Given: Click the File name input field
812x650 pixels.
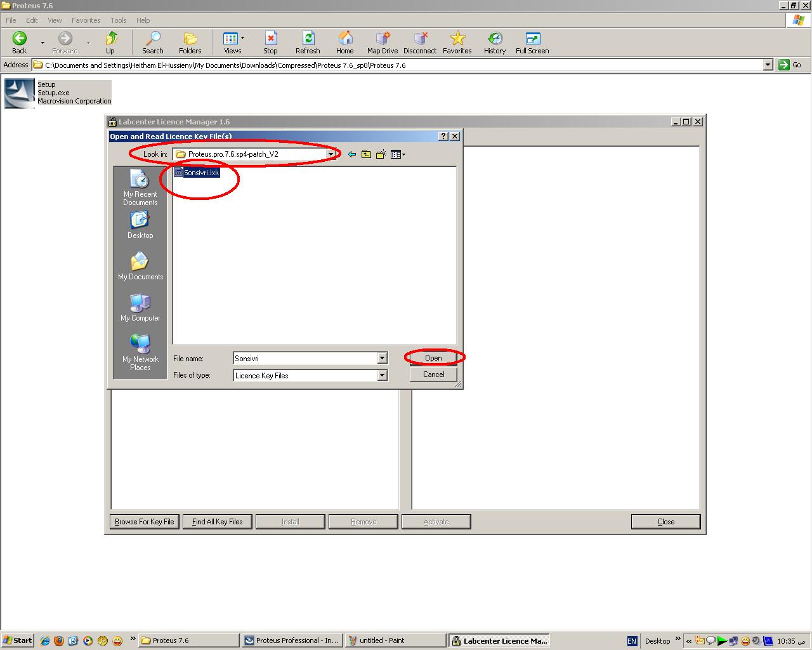Looking at the screenshot, I should tap(304, 359).
